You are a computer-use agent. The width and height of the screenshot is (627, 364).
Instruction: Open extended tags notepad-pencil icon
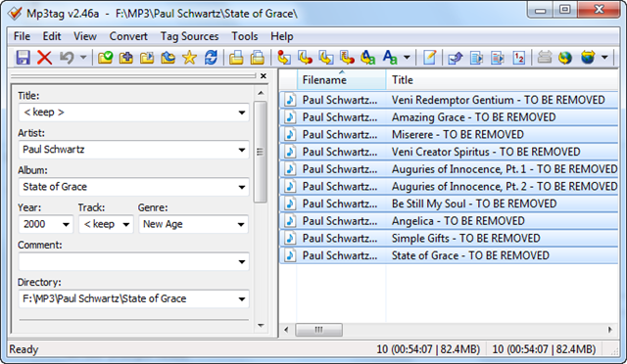tap(429, 58)
